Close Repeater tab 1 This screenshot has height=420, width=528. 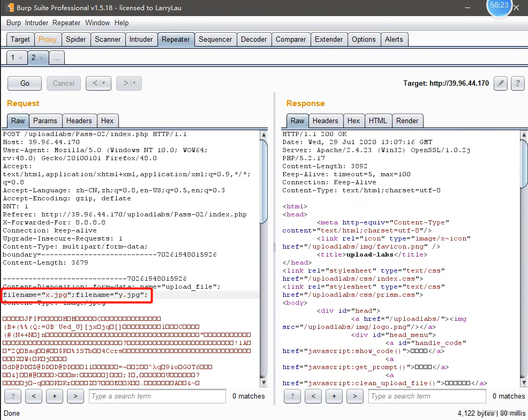(20, 58)
